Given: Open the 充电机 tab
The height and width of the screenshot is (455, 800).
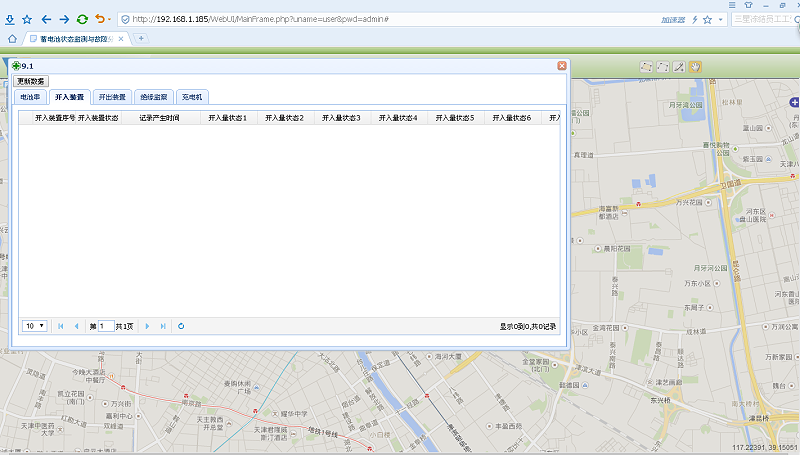Looking at the screenshot, I should pos(192,97).
